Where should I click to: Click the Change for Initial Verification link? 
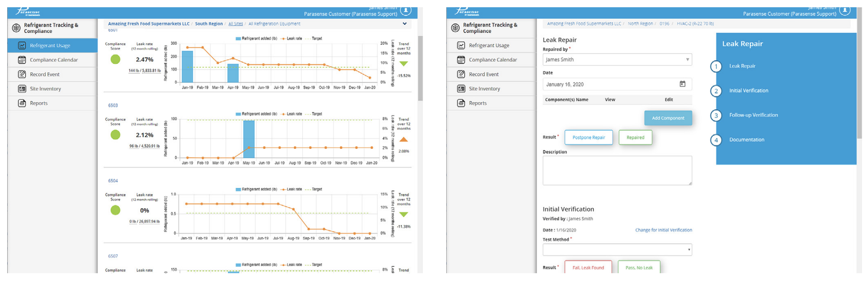(663, 230)
